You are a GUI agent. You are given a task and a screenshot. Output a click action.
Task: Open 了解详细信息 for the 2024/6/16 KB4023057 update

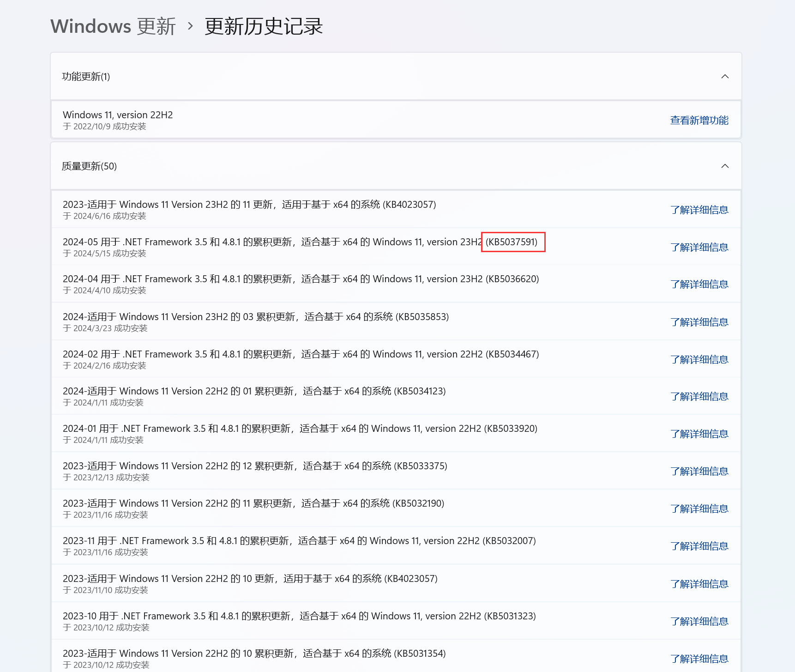tap(699, 210)
